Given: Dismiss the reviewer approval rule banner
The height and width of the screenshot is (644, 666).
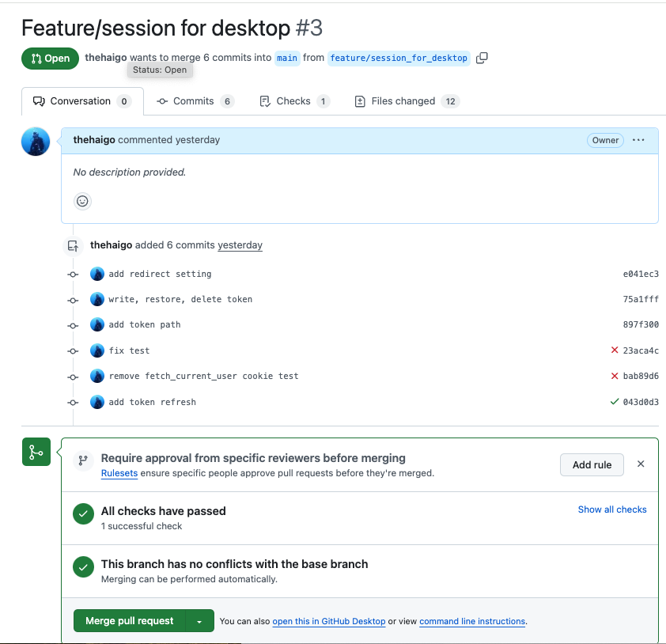Looking at the screenshot, I should (x=641, y=464).
